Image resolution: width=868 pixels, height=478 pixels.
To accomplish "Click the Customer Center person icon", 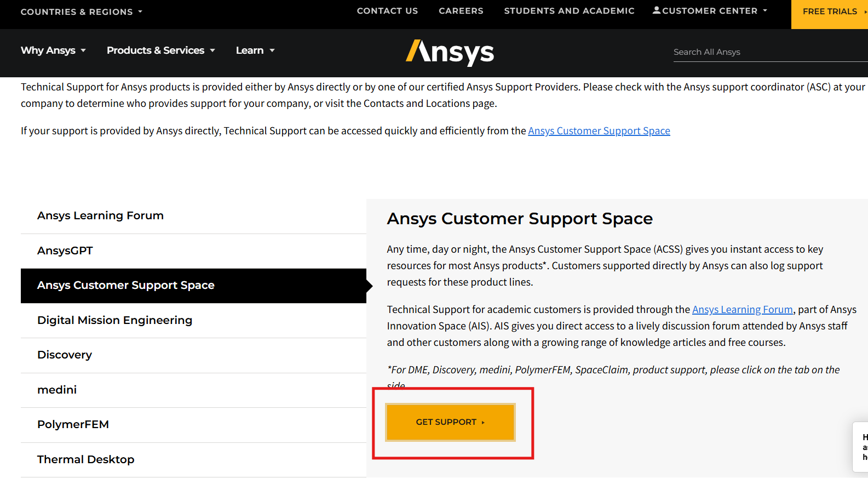I will pyautogui.click(x=656, y=10).
